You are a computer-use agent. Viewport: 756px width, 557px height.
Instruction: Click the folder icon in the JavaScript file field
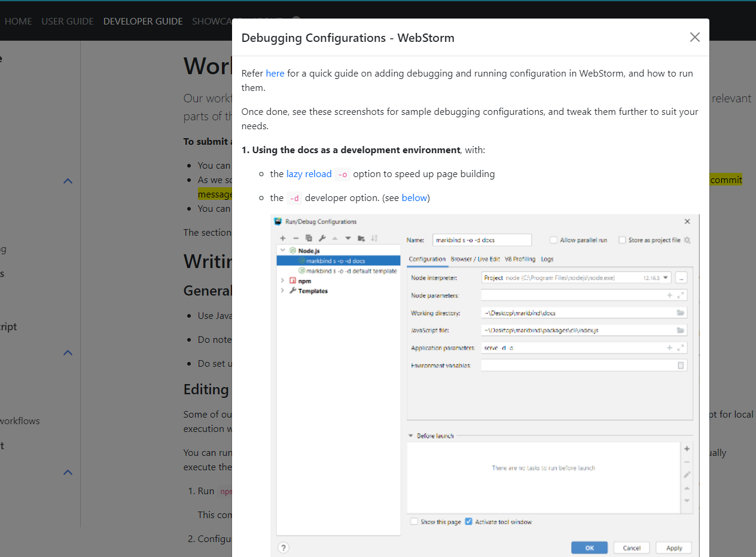[681, 330]
